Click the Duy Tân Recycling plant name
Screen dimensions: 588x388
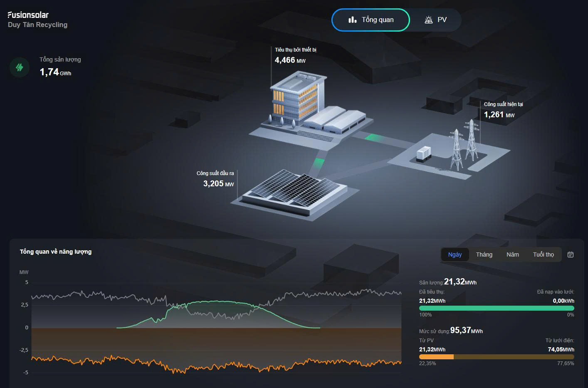[37, 25]
